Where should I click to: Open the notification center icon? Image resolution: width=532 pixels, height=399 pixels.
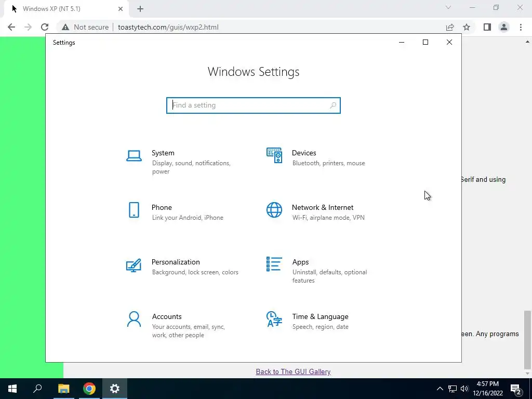[516, 389]
